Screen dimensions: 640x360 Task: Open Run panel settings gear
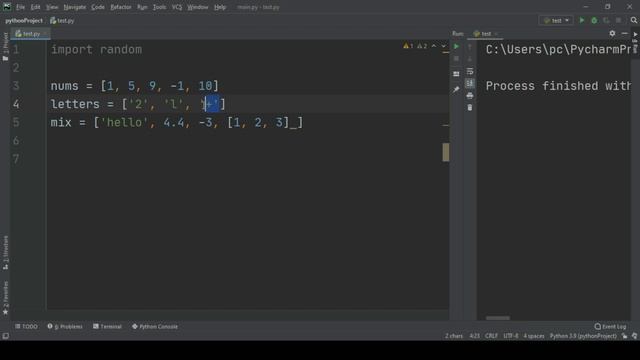point(612,33)
